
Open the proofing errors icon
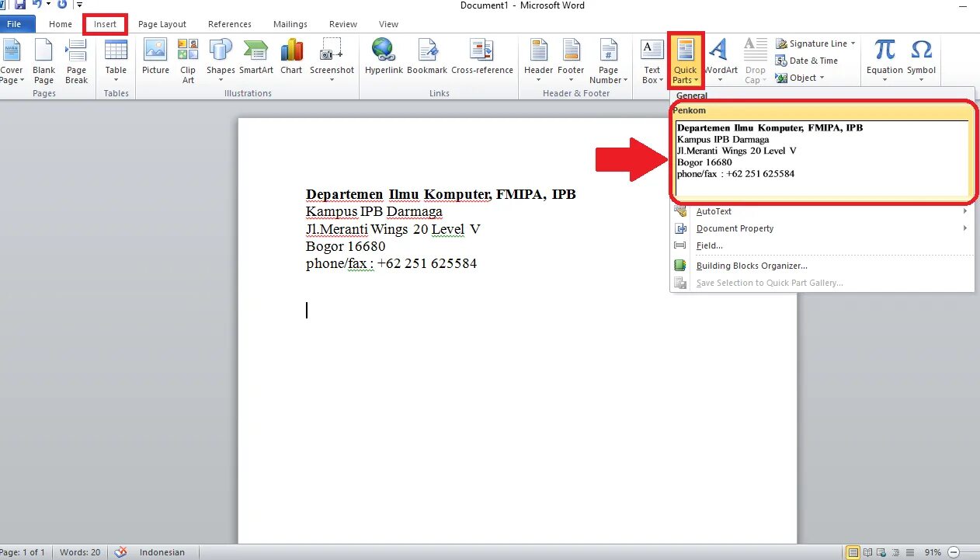pos(120,552)
